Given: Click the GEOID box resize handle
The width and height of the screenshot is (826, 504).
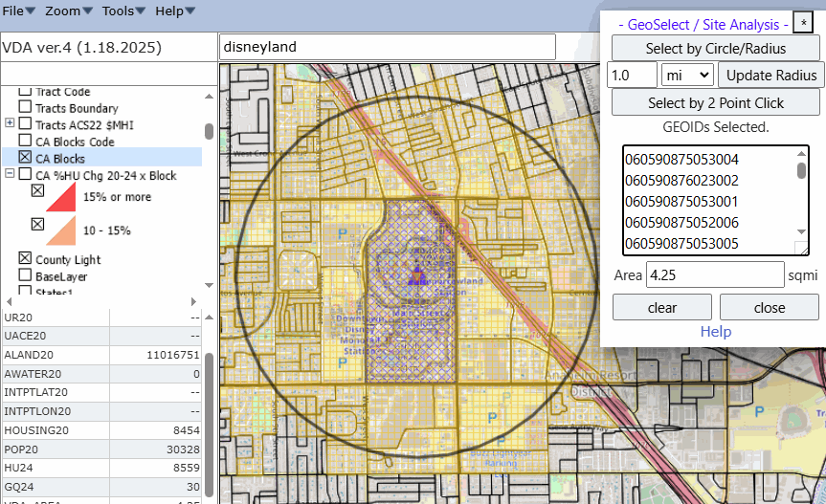Looking at the screenshot, I should 802,249.
